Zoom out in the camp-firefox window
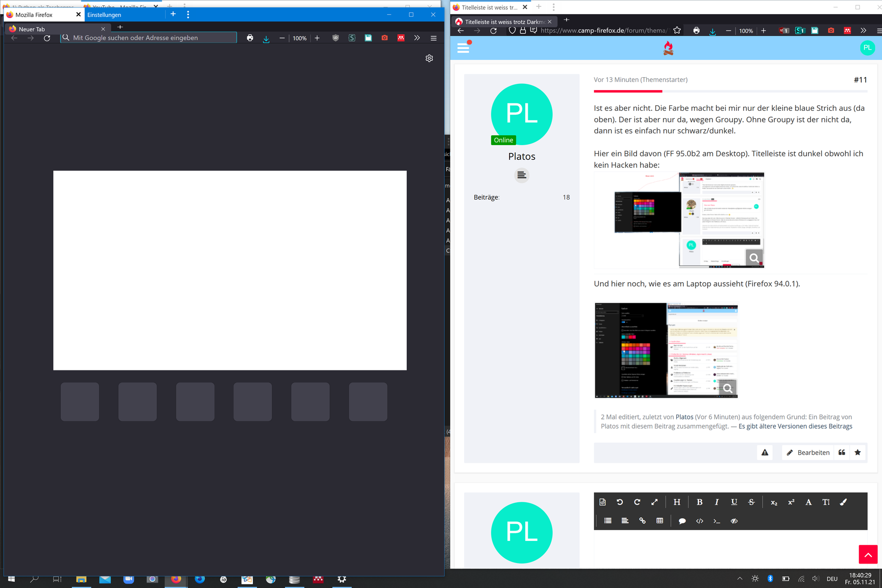Image resolution: width=882 pixels, height=588 pixels. (729, 30)
